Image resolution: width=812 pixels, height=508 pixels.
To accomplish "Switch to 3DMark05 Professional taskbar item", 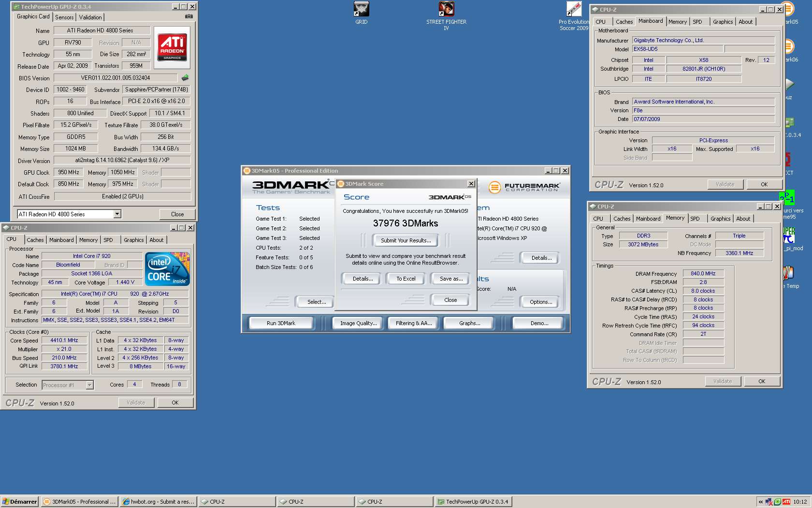I will tap(79, 502).
